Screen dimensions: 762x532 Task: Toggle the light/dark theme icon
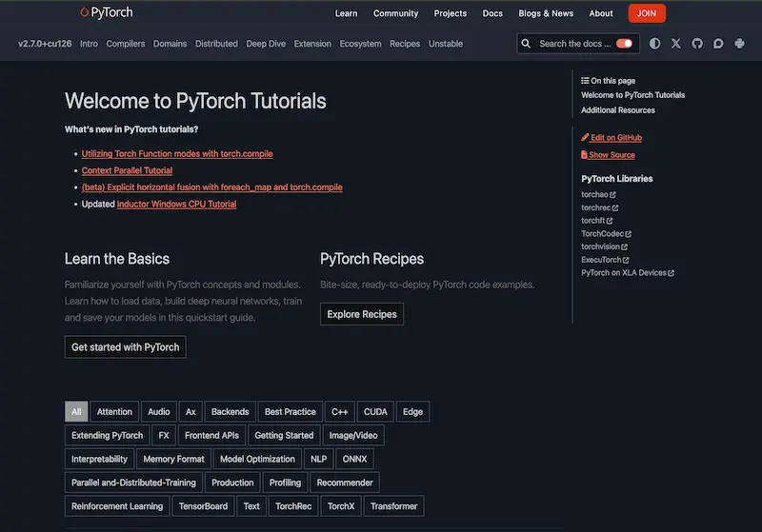point(654,44)
